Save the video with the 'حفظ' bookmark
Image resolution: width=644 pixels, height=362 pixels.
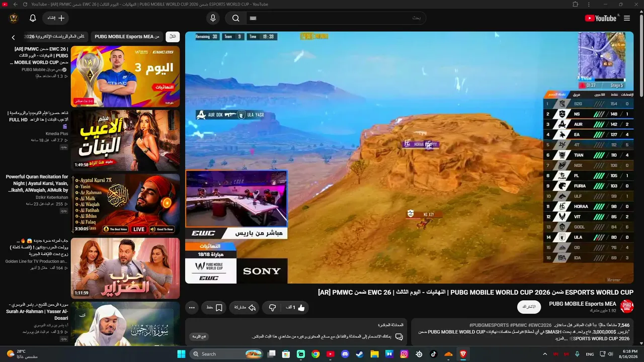pyautogui.click(x=214, y=307)
